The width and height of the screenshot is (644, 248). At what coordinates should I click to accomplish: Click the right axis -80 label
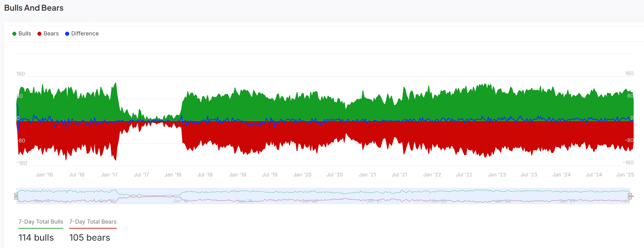(629, 140)
